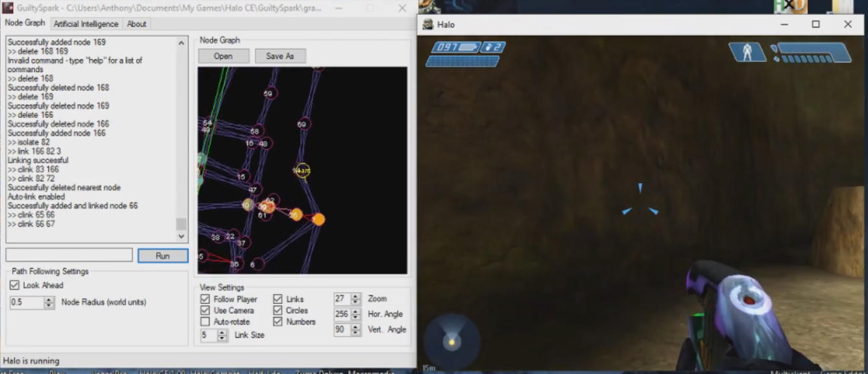Click the Halo motion tracker radar
868x374 pixels.
tap(452, 340)
